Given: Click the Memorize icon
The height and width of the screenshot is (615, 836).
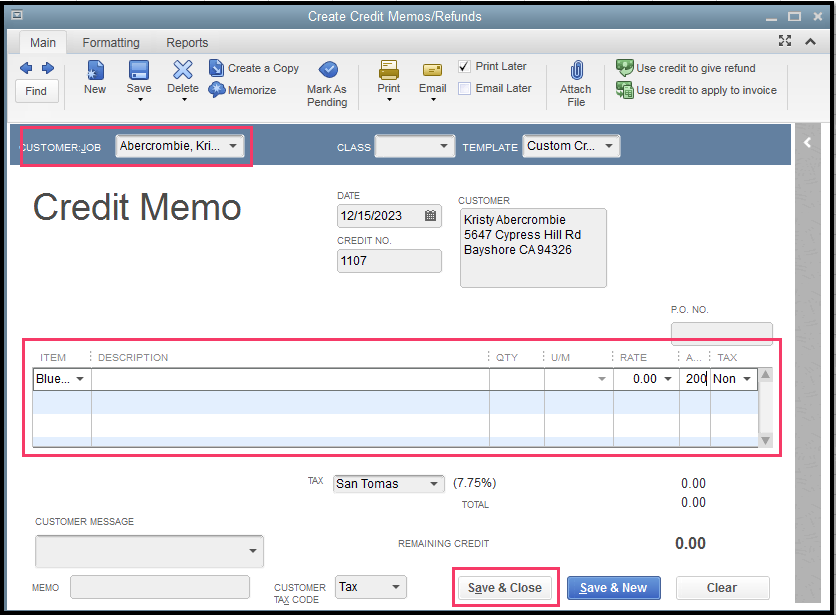Looking at the screenshot, I should (x=216, y=90).
